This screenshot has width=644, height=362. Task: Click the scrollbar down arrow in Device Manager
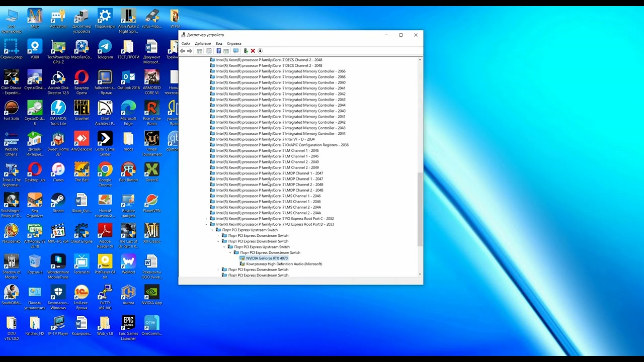tap(420, 274)
